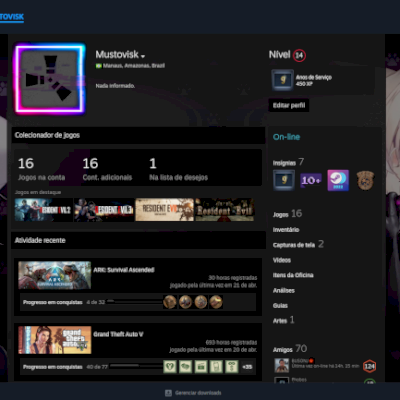
Task: Click the On-line status text
Action: pos(286,137)
